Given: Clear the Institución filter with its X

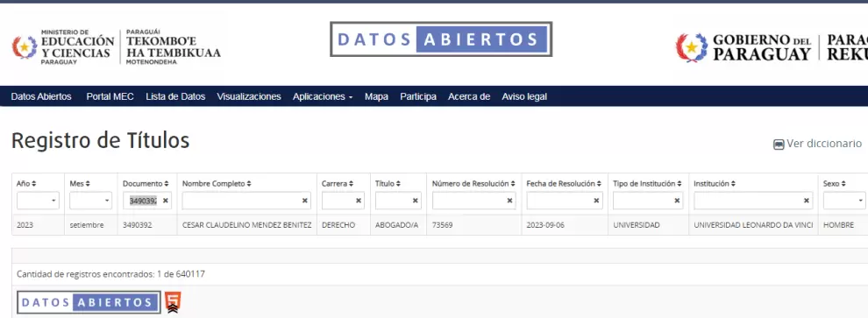Looking at the screenshot, I should click(x=806, y=201).
